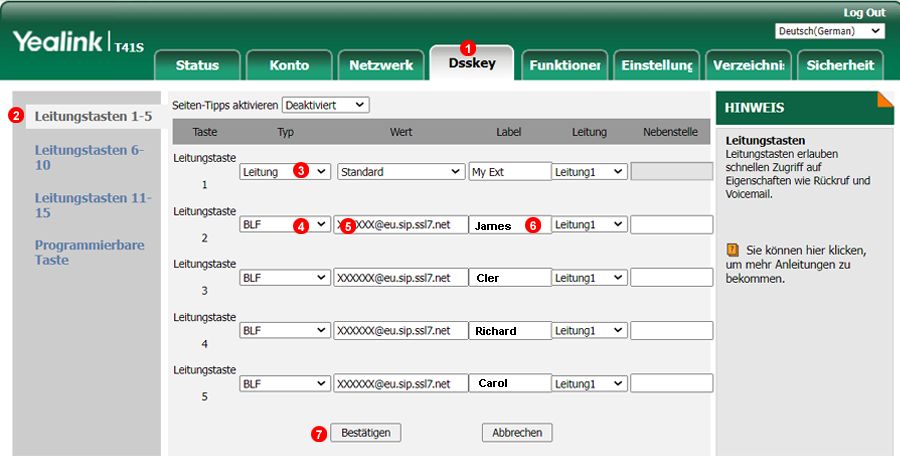Open the Typ dropdown for Leitungstaste 1

click(285, 172)
